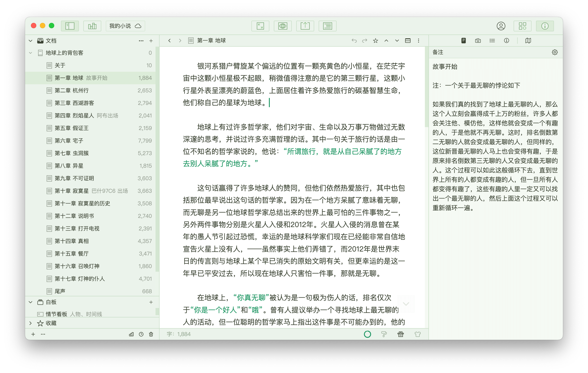Image resolution: width=588 pixels, height=373 pixels.
Task: Navigate forward with the right arrow
Action: (x=180, y=41)
